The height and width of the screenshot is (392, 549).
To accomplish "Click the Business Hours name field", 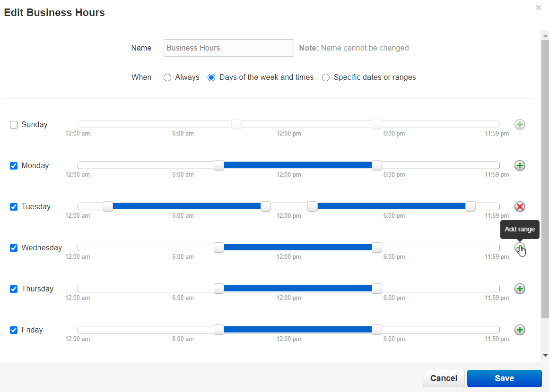I will [x=228, y=48].
